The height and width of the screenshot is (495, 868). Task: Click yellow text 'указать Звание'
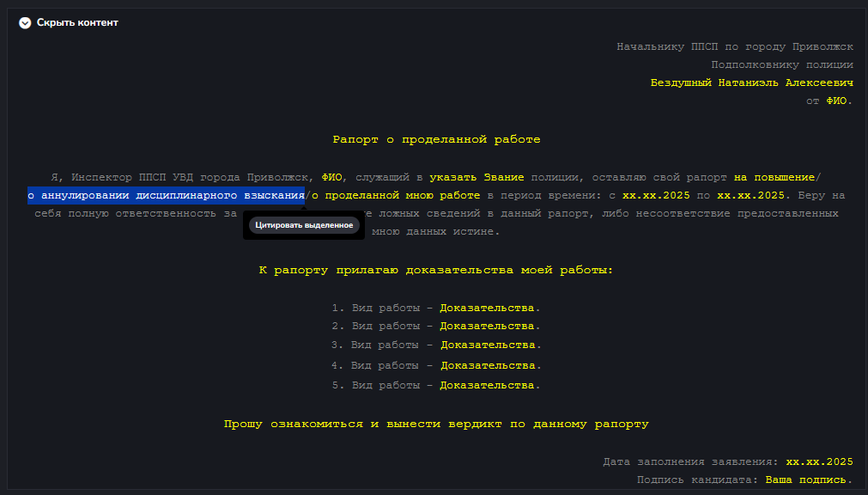pyautogui.click(x=476, y=177)
